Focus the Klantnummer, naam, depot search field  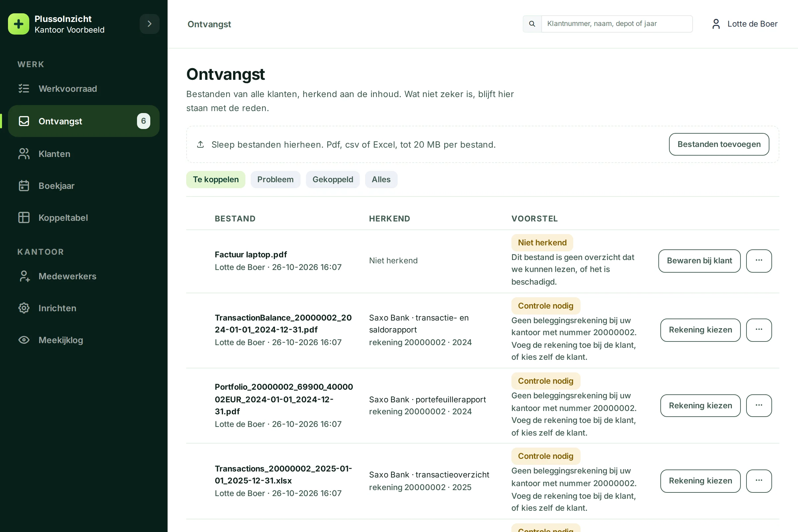tap(616, 24)
